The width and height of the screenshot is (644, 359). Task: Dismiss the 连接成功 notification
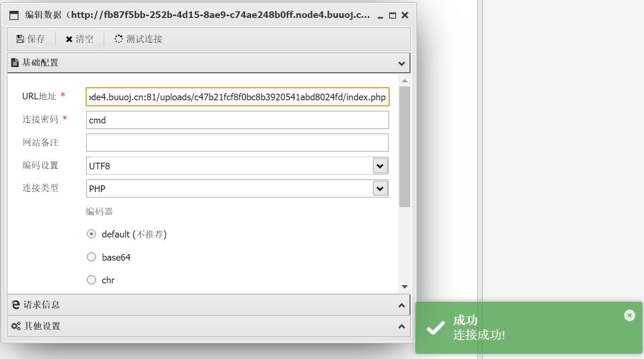(629, 315)
